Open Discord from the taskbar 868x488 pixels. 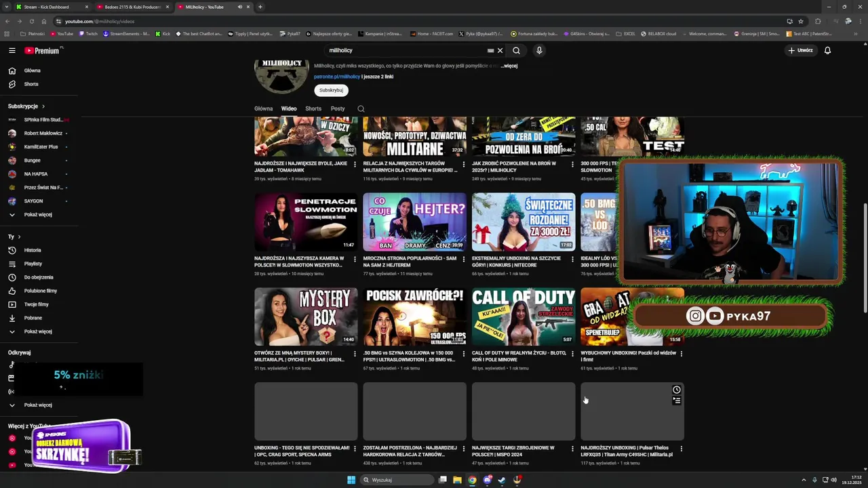pyautogui.click(x=487, y=480)
